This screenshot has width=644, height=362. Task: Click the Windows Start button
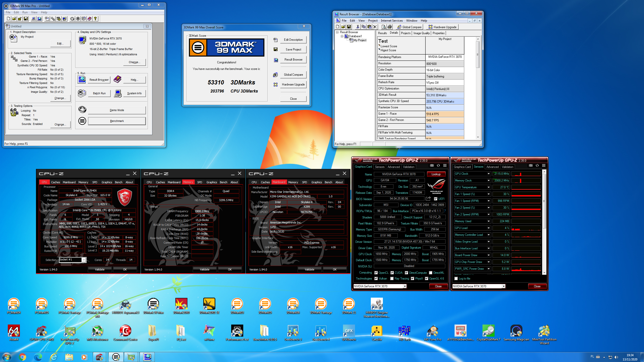click(7, 357)
